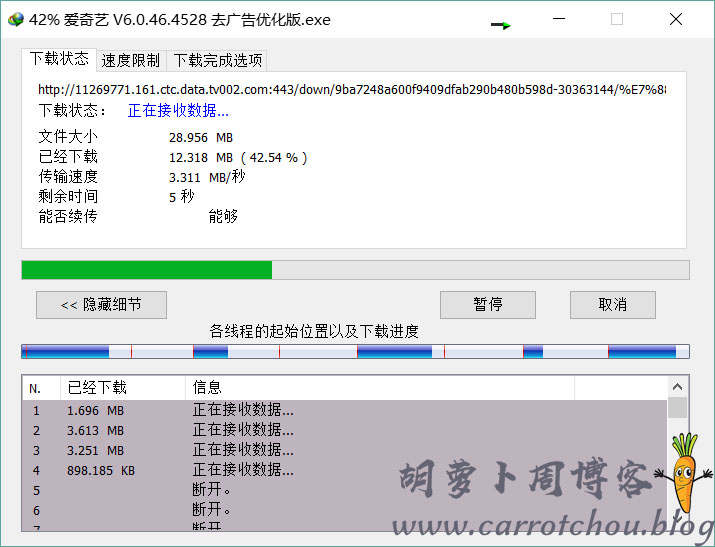Minimize the download window
This screenshot has width=715, height=547.
point(559,19)
